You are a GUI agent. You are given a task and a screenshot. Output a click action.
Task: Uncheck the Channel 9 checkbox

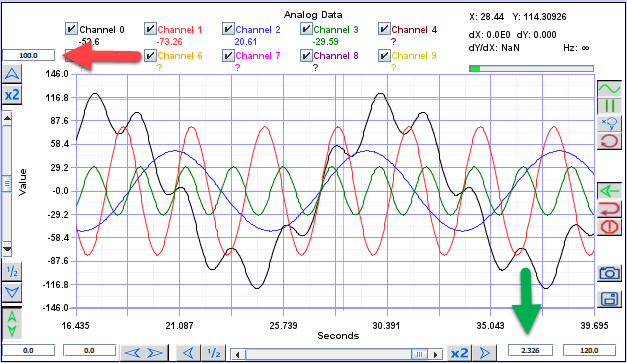(384, 55)
